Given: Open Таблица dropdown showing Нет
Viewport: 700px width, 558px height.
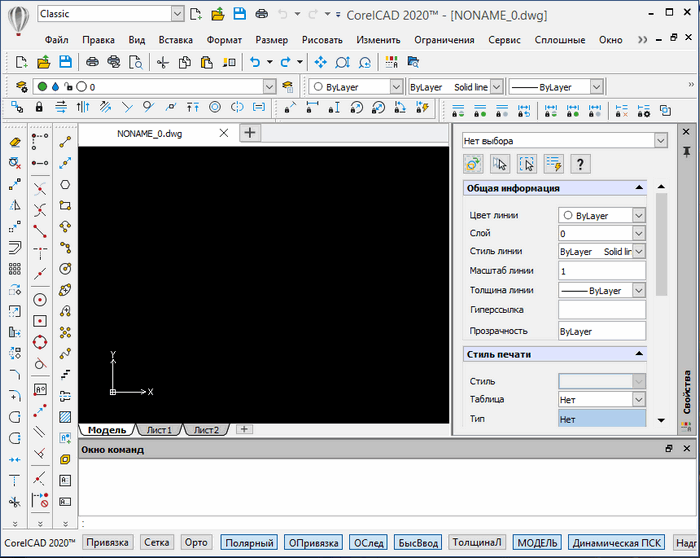Looking at the screenshot, I should pyautogui.click(x=639, y=399).
